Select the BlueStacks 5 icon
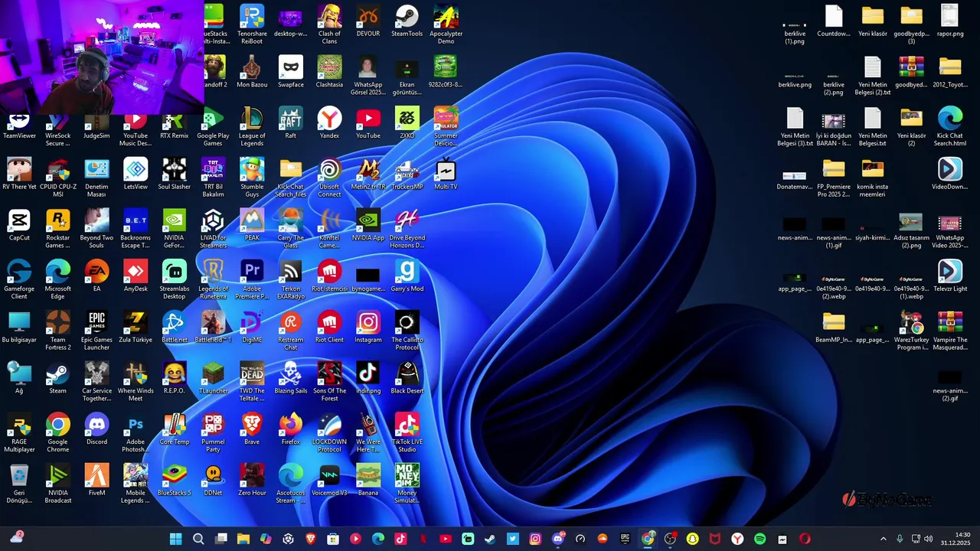The image size is (980, 551). coord(175,481)
